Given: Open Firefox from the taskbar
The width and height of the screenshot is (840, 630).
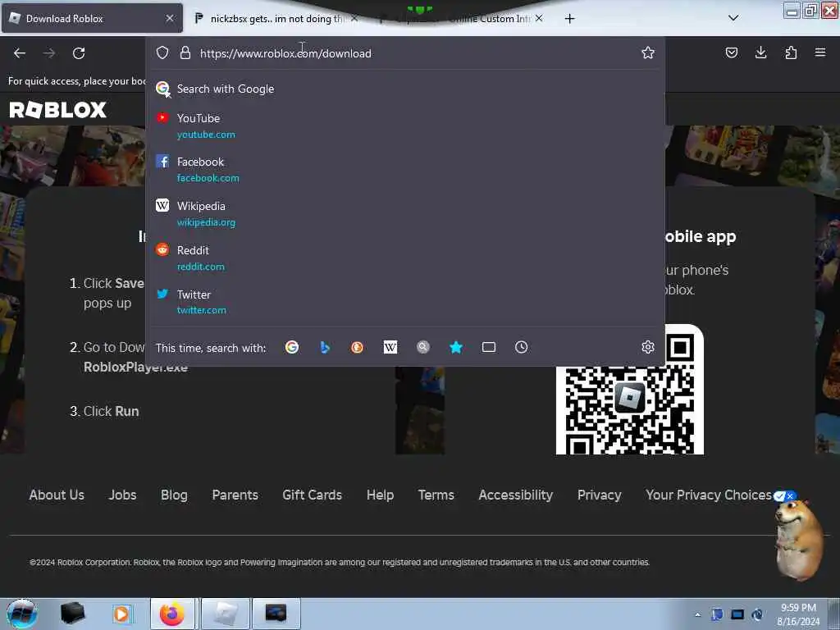Looking at the screenshot, I should click(172, 614).
